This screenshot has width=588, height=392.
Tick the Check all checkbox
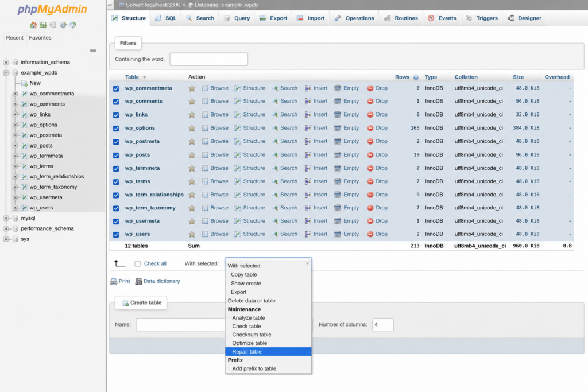point(138,264)
